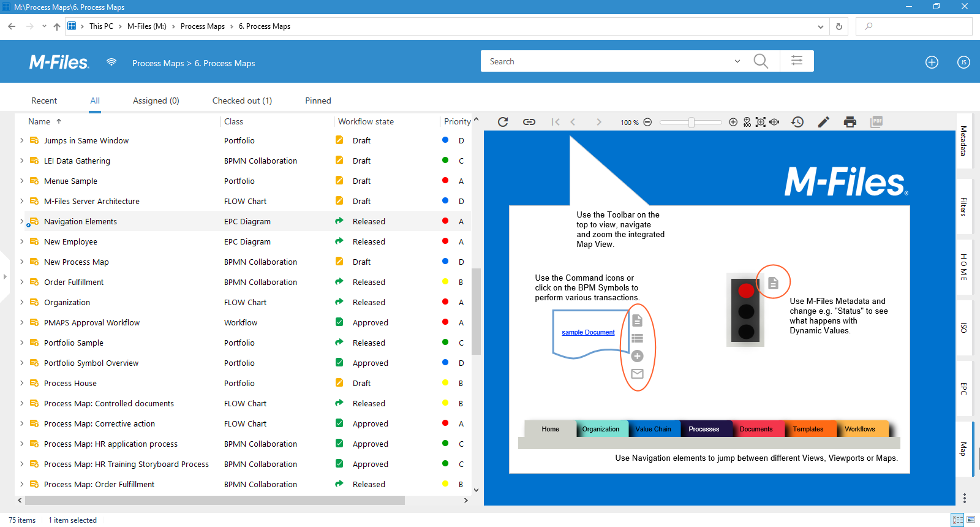Screen dimensions: 980x527
Task: Click the refresh icon in map toolbar
Action: pyautogui.click(x=503, y=122)
